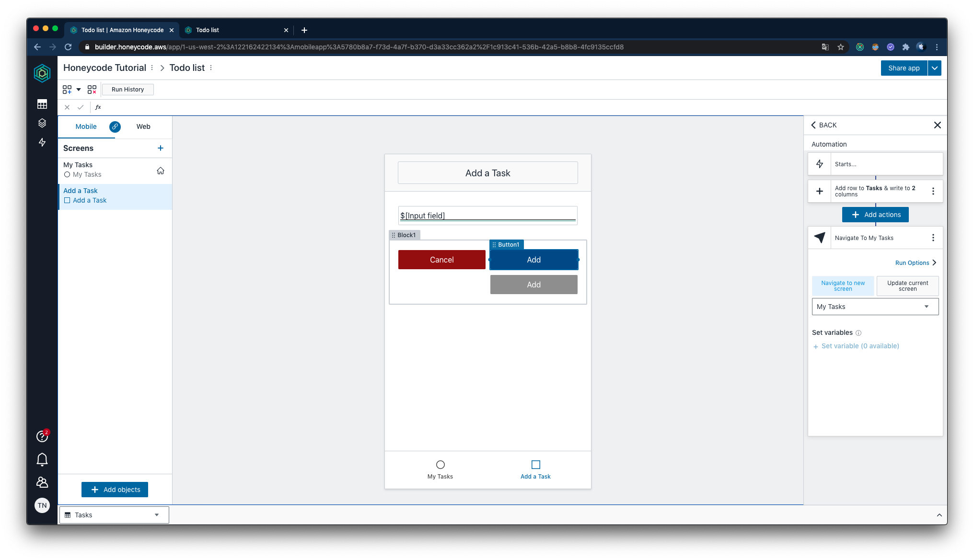
Task: Click the Add actions button
Action: [x=875, y=215]
